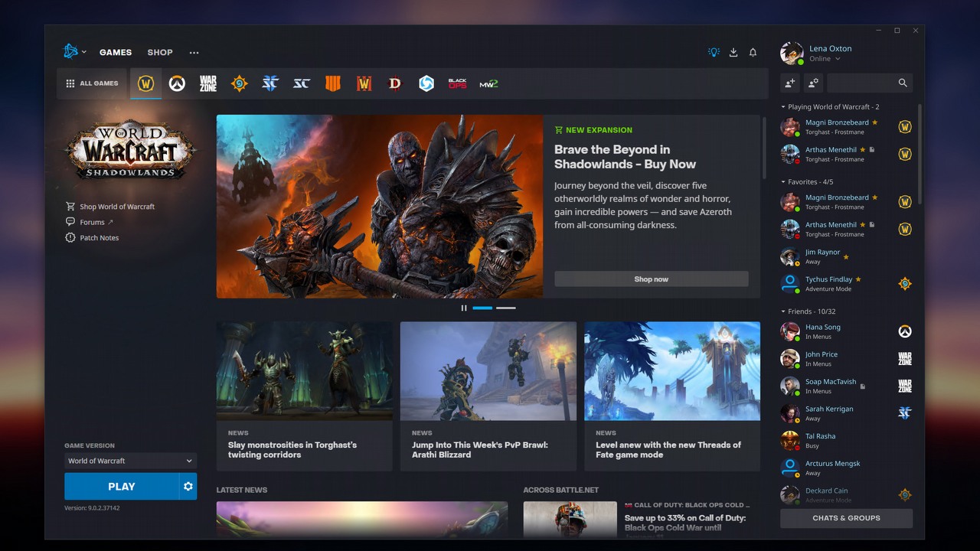Jump to first carousel slide indicator
The image size is (980, 551).
pos(482,308)
